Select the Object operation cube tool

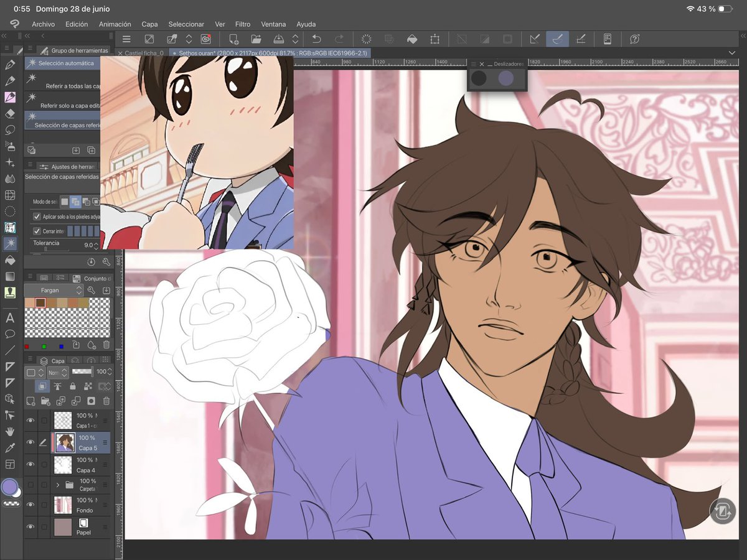(x=10, y=399)
